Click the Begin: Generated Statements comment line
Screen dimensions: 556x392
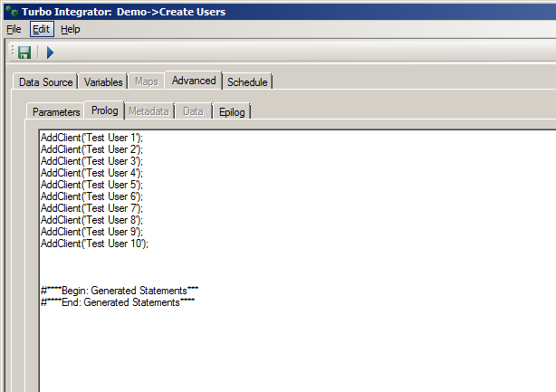pyautogui.click(x=120, y=291)
